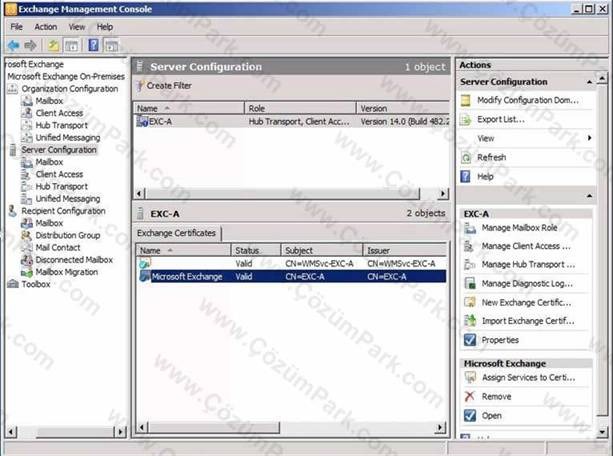Screen dimensions: 613x456
Task: Select Hub Transport under Server Configuration
Action: [61, 187]
